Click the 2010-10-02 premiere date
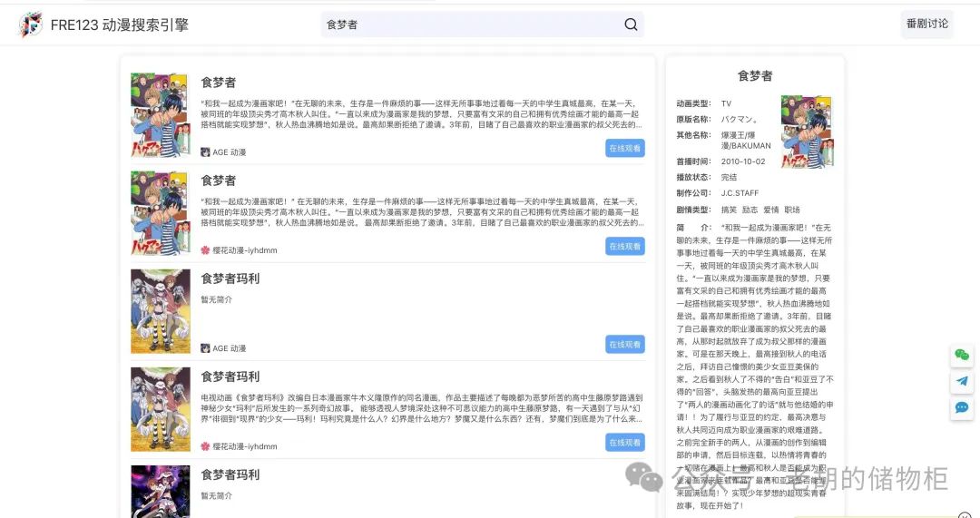Viewport: 980px width, 518px height. point(743,161)
